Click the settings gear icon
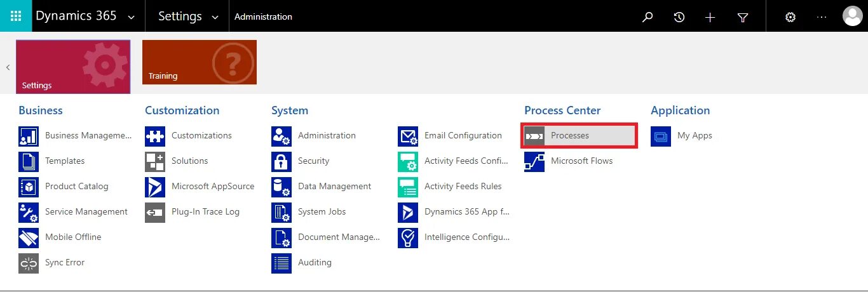Screen dimensions: 868x292 tap(790, 17)
